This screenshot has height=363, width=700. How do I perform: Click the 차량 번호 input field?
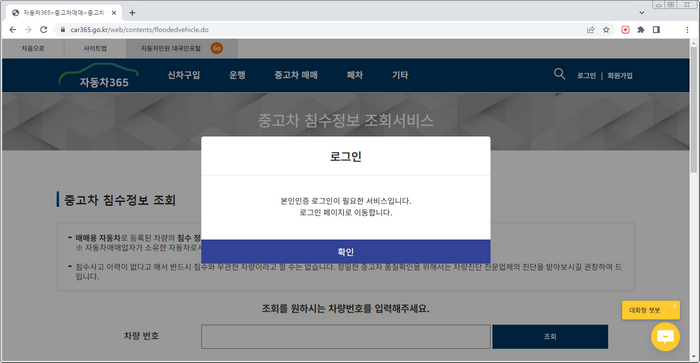click(x=346, y=337)
